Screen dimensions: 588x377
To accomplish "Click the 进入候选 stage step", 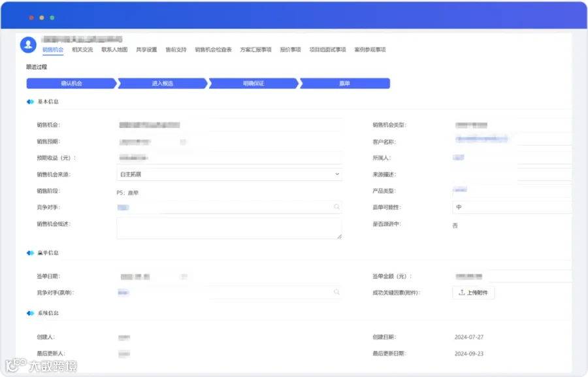I will click(x=163, y=83).
